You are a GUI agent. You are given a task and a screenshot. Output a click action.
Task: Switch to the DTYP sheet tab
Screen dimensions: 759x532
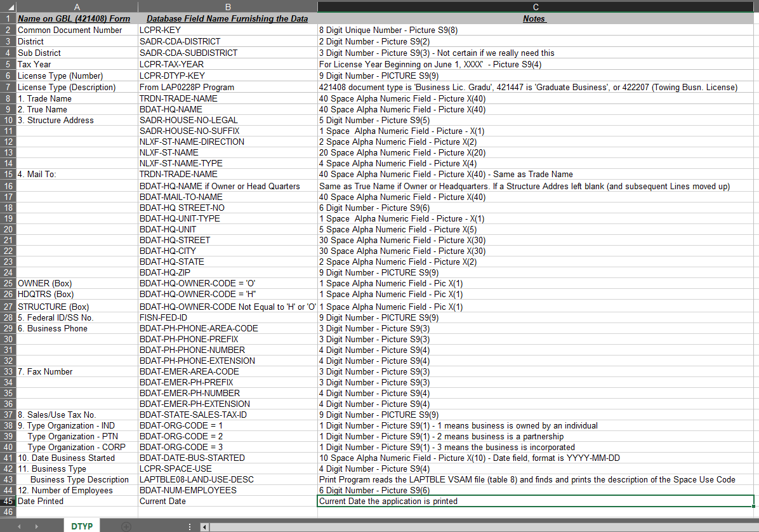(81, 526)
